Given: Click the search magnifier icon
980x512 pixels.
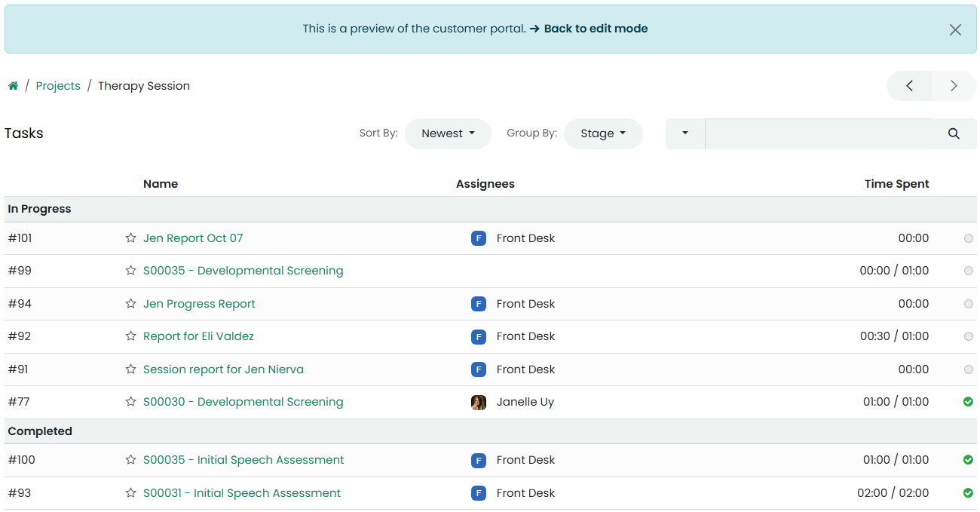Looking at the screenshot, I should pyautogui.click(x=954, y=133).
